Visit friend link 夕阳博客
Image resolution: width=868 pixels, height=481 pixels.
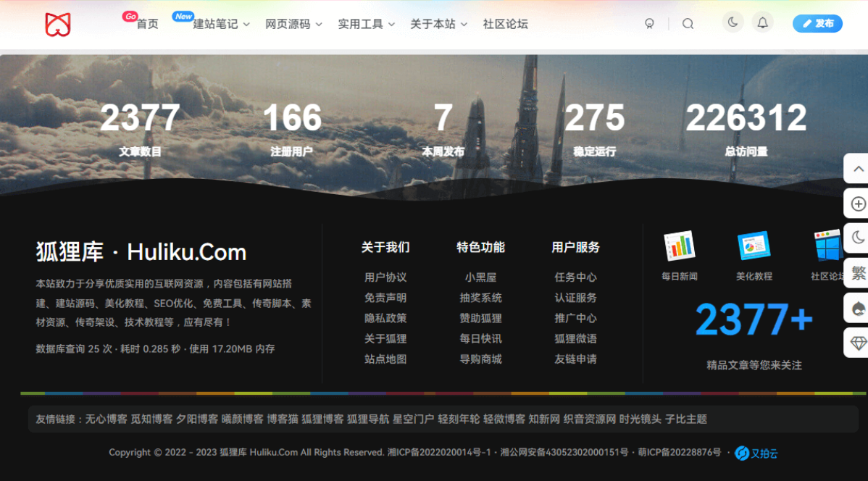(x=197, y=419)
